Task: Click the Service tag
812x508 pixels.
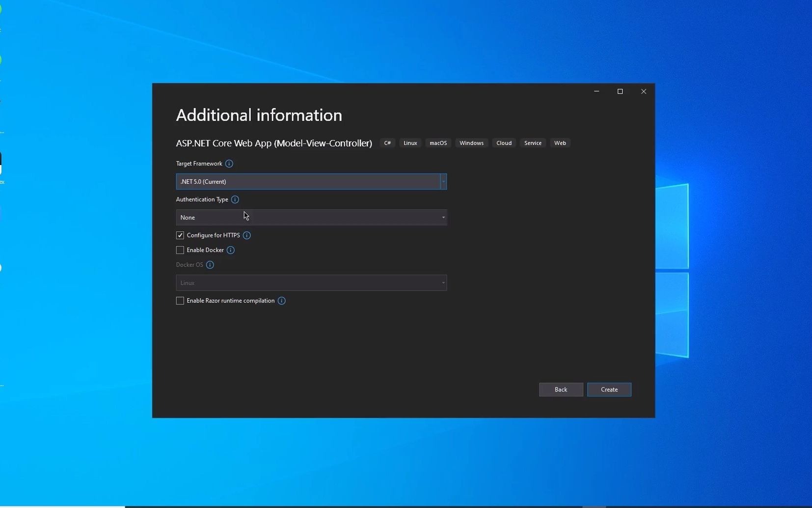Action: tap(533, 143)
